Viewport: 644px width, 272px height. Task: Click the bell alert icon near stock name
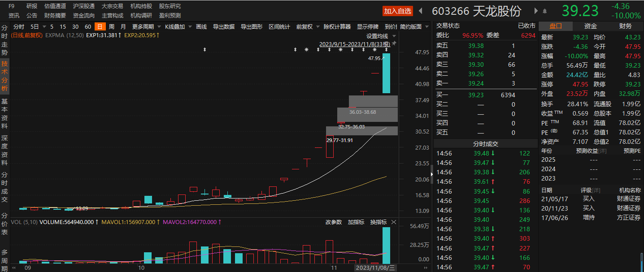pyautogui.click(x=544, y=11)
